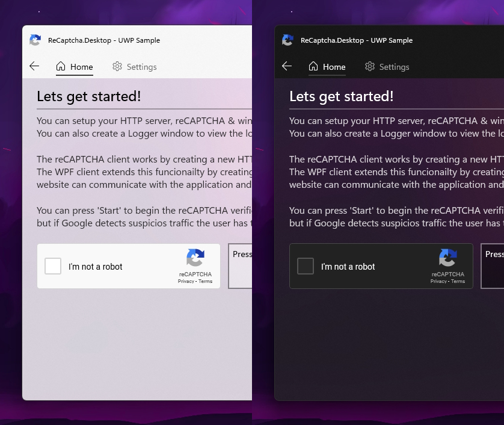Click the app logo in the dark window title bar
The height and width of the screenshot is (425, 504).
(287, 40)
